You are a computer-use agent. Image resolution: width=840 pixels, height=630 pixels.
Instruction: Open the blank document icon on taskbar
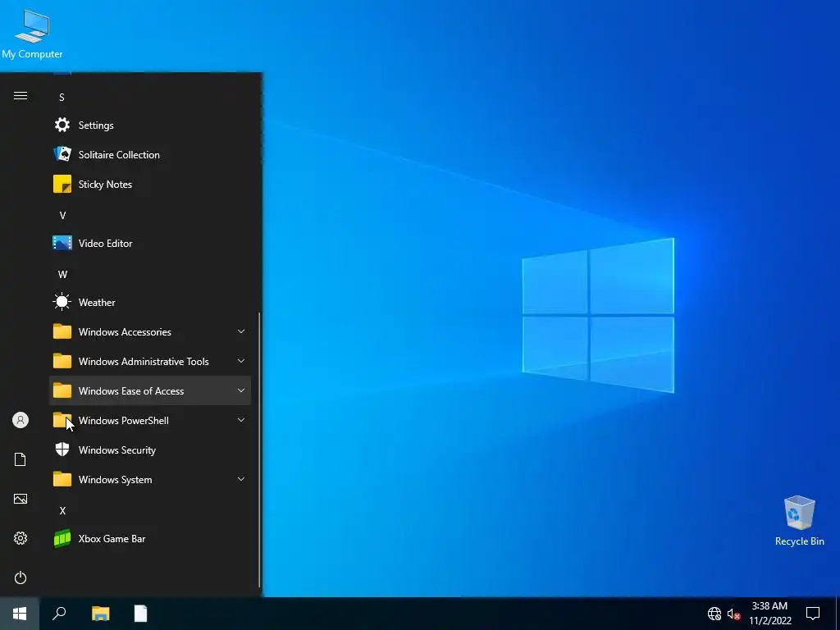pyautogui.click(x=140, y=614)
